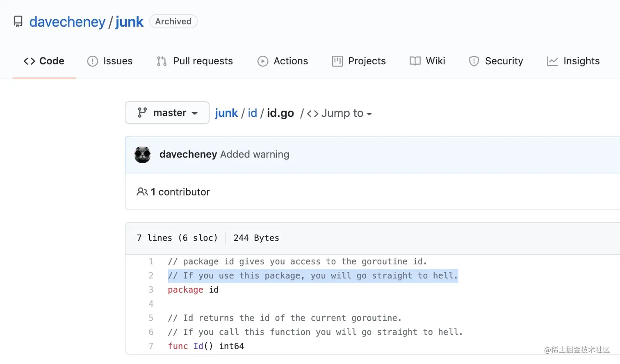Click the id.go file name in breadcrumb

pos(280,113)
